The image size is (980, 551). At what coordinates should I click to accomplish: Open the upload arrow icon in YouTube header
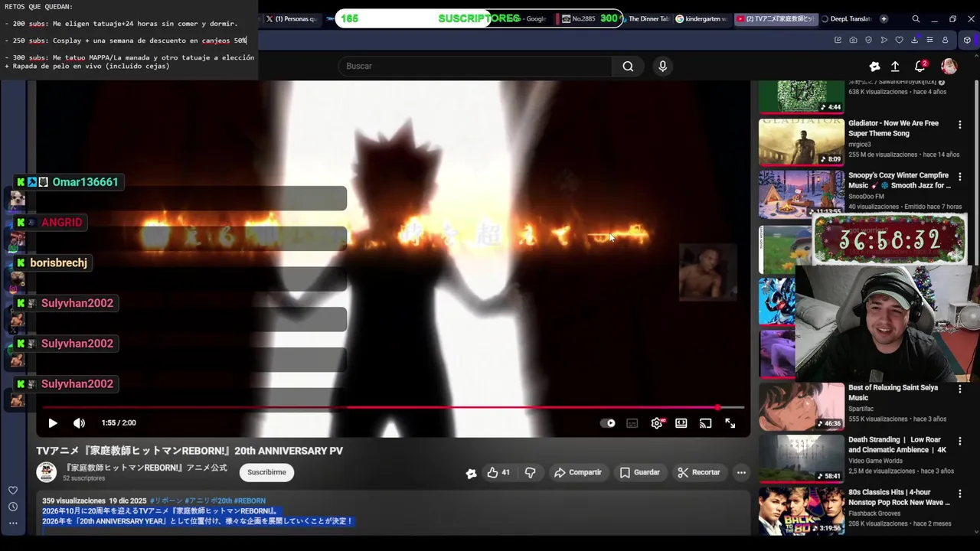[x=895, y=67]
